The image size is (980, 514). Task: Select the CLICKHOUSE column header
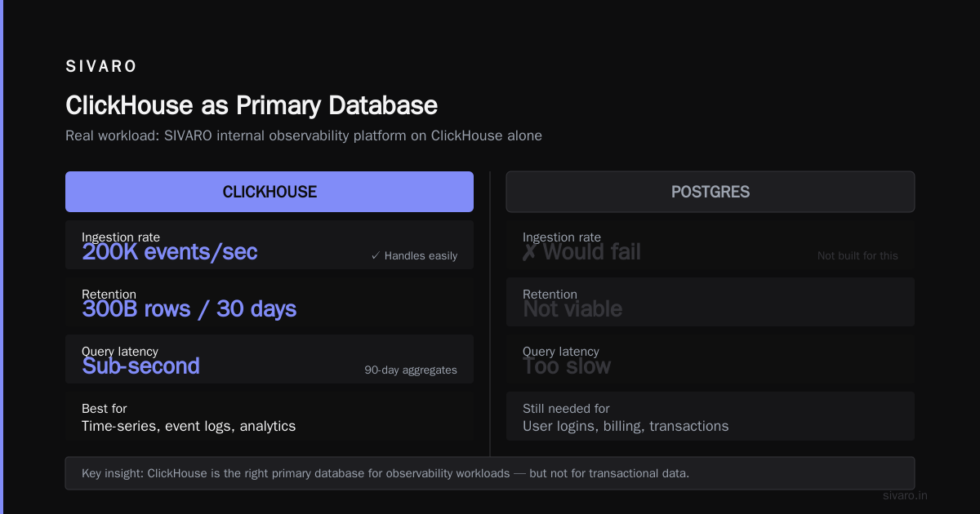click(269, 192)
